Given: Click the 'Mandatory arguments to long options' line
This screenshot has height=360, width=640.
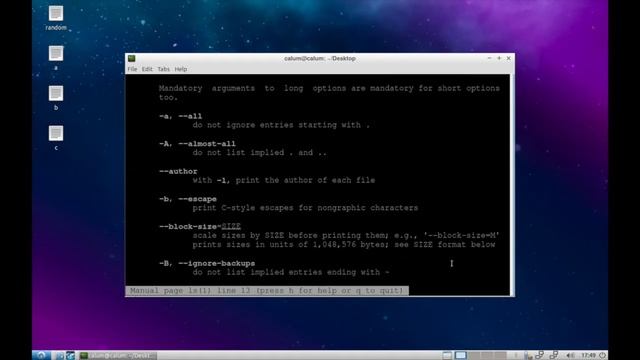Looking at the screenshot, I should (329, 88).
